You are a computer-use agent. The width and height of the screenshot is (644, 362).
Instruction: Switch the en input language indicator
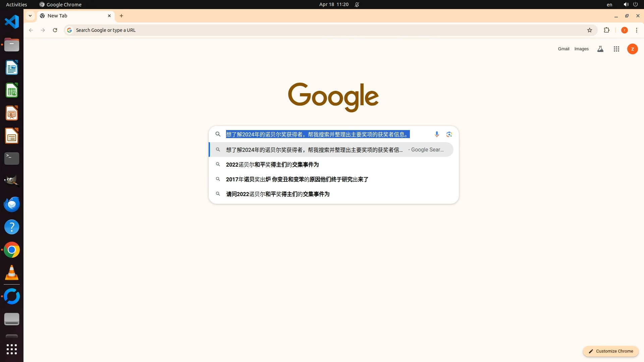click(609, 4)
